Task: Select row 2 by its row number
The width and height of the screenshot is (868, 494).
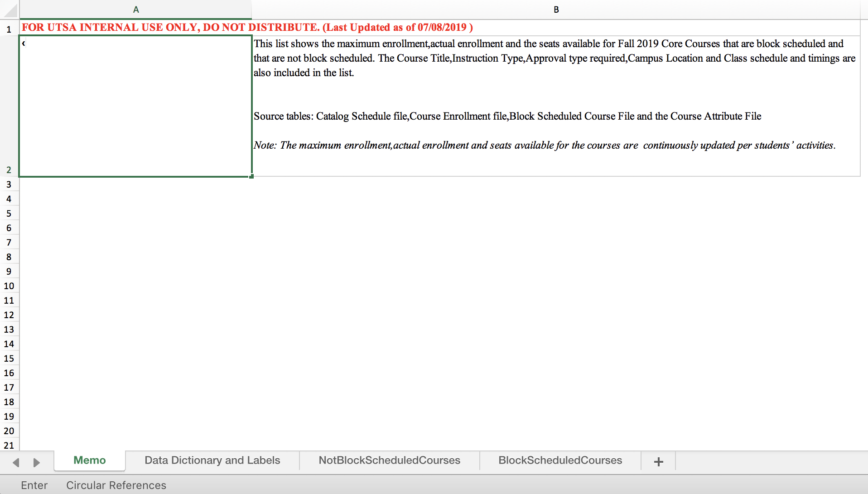Action: 9,170
